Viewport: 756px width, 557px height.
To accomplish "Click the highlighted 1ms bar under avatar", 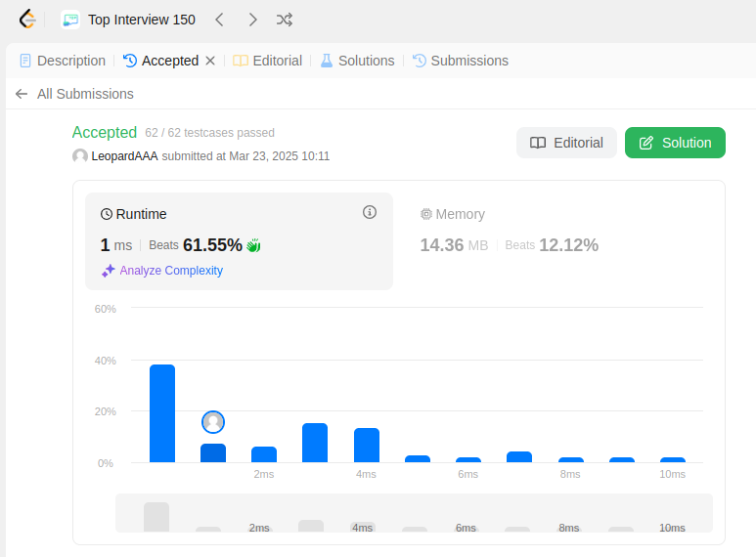I will 213,452.
